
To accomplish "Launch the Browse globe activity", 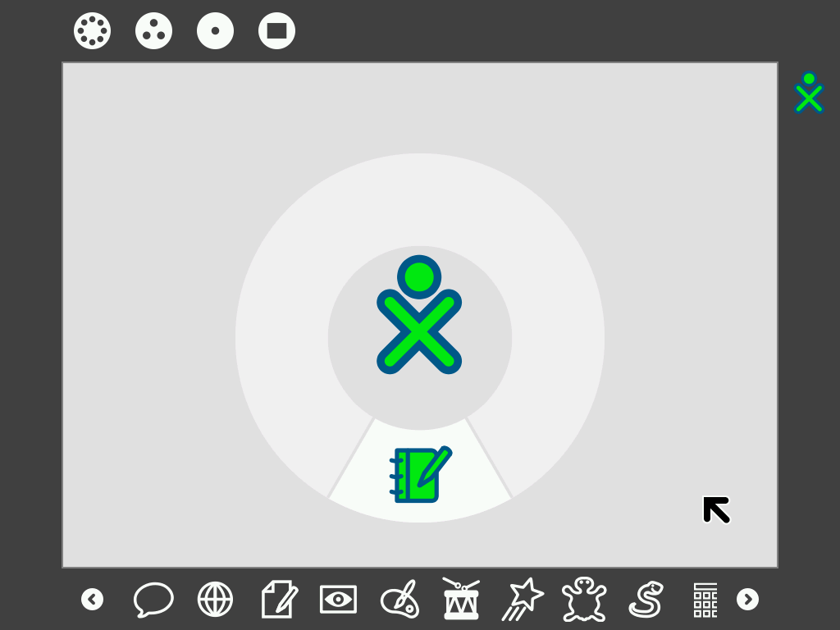I will [215, 599].
